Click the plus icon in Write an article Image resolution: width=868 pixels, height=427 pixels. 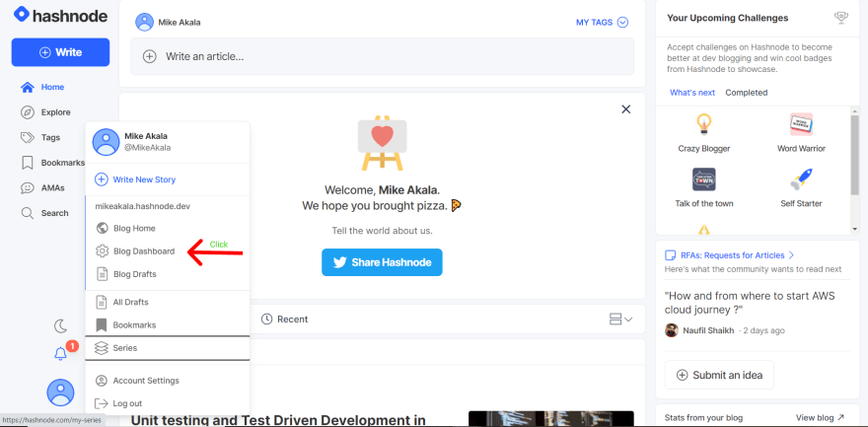pos(150,56)
